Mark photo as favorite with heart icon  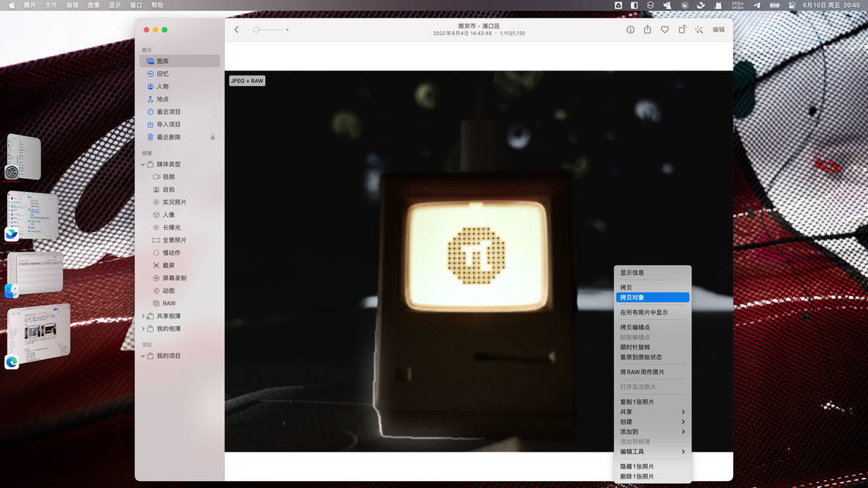click(665, 30)
